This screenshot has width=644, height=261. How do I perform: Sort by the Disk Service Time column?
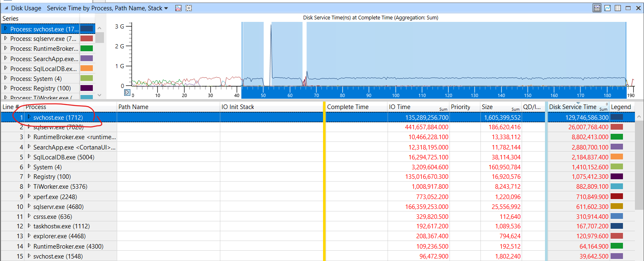click(x=573, y=107)
